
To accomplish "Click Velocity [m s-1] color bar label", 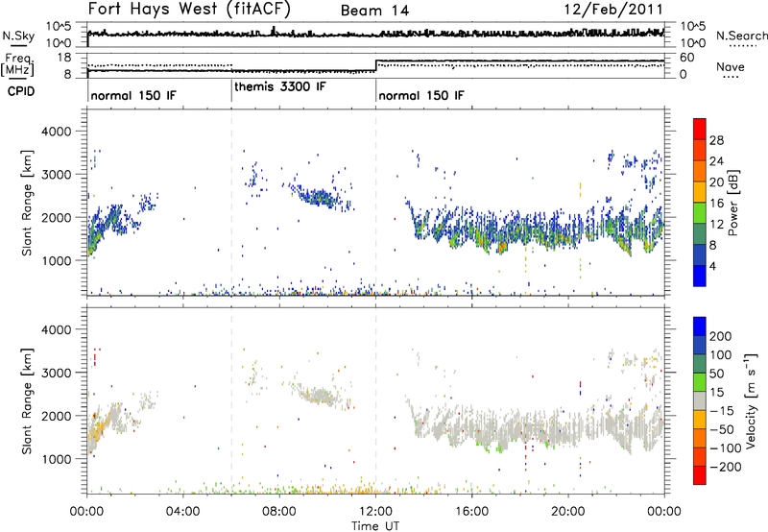I will [x=751, y=400].
